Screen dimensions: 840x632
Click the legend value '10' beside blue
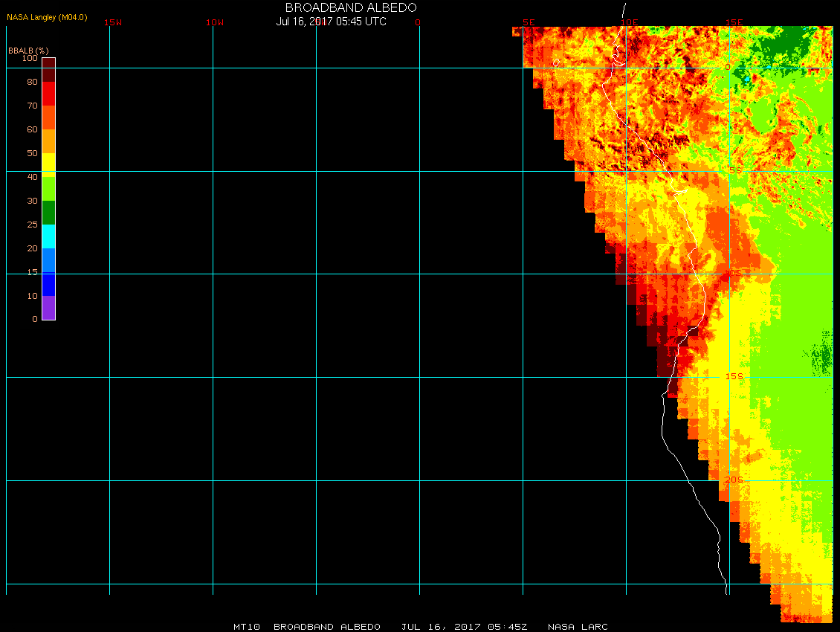[x=33, y=296]
